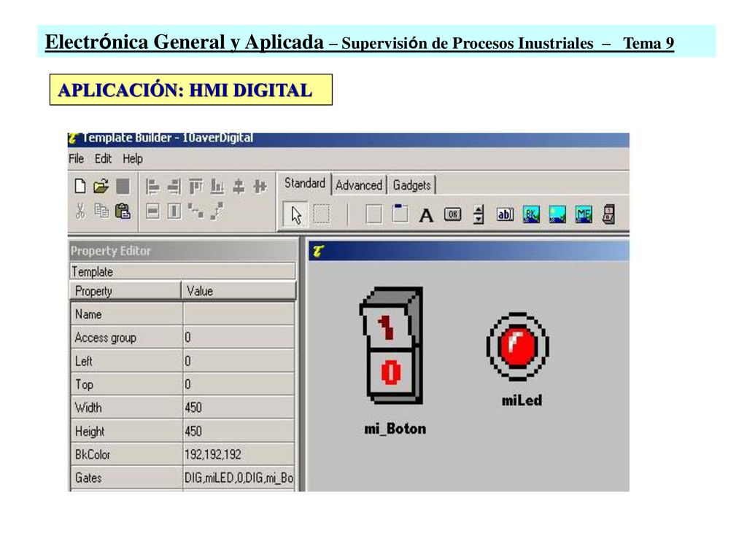Click the Paste clipboard icon

pos(123,211)
